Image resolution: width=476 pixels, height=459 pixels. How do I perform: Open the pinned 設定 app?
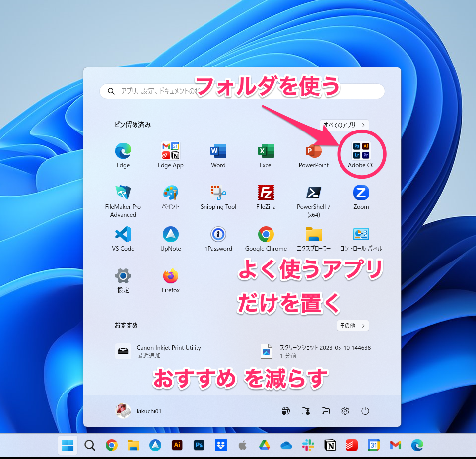(x=123, y=280)
